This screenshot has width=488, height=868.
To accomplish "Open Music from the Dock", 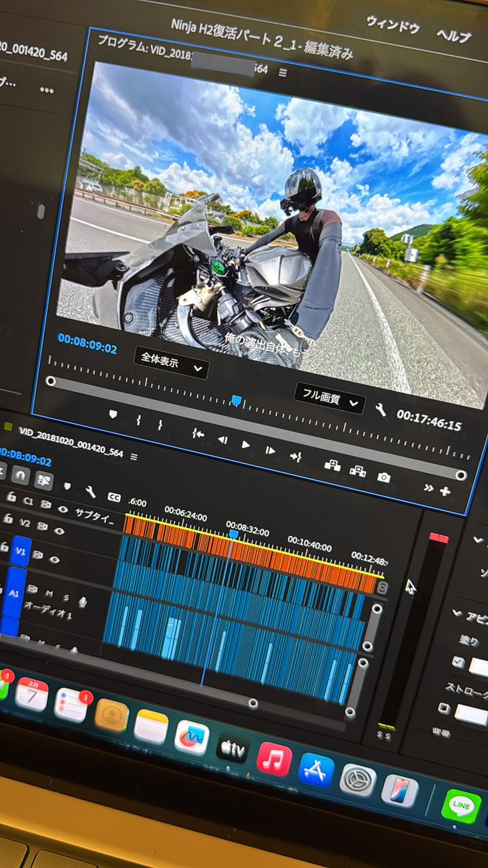I will 274,759.
